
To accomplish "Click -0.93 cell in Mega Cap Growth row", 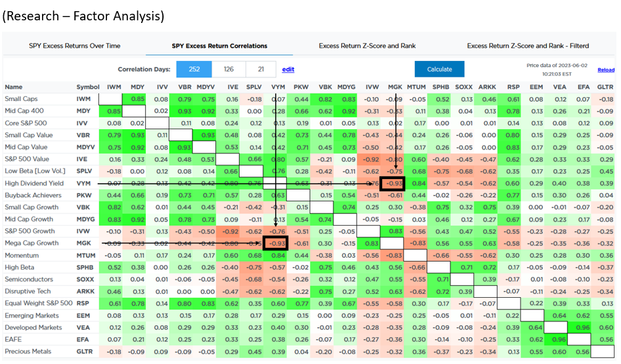I will [276, 243].
